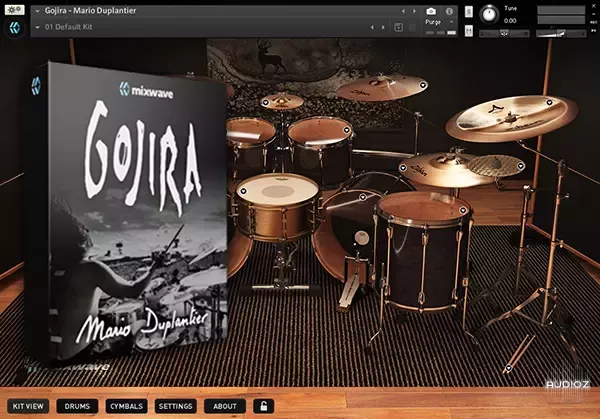Open the small splash cymbal dropdown arrow

click(x=266, y=103)
